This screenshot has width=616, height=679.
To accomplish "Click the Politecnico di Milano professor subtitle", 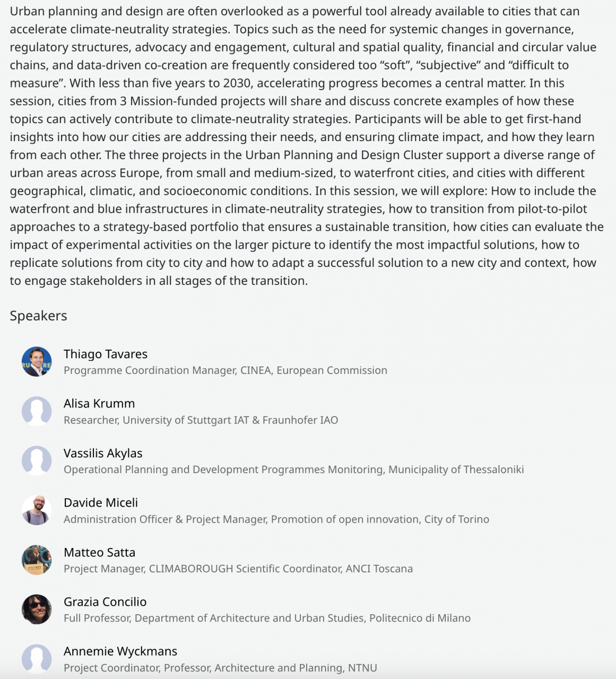I will [x=267, y=618].
